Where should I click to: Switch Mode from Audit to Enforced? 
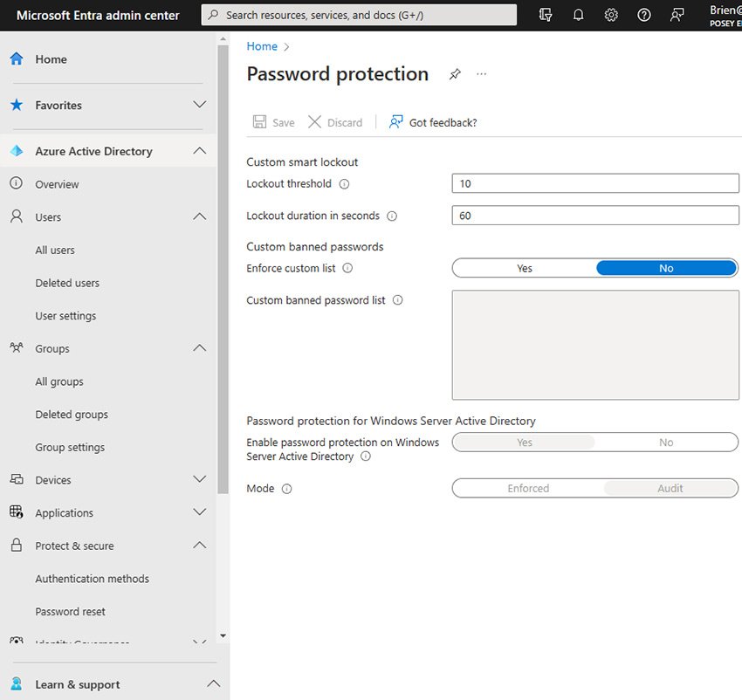point(528,488)
